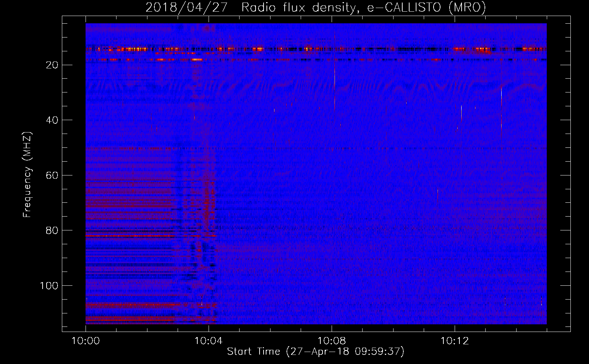Click the 'Start Time (27-Apr-18 09:59:37)' label
The width and height of the screenshot is (589, 364).
pyautogui.click(x=316, y=352)
